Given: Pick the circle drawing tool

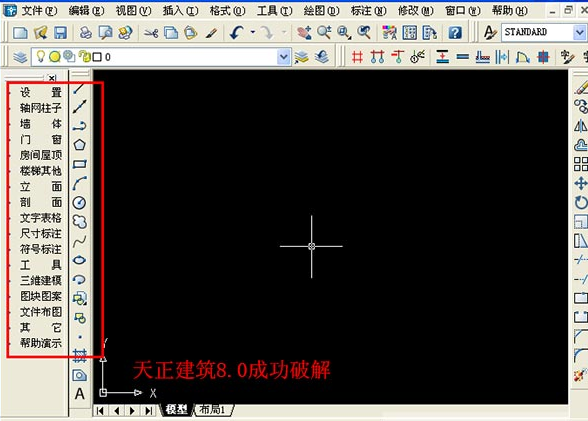Looking at the screenshot, I should coord(80,203).
